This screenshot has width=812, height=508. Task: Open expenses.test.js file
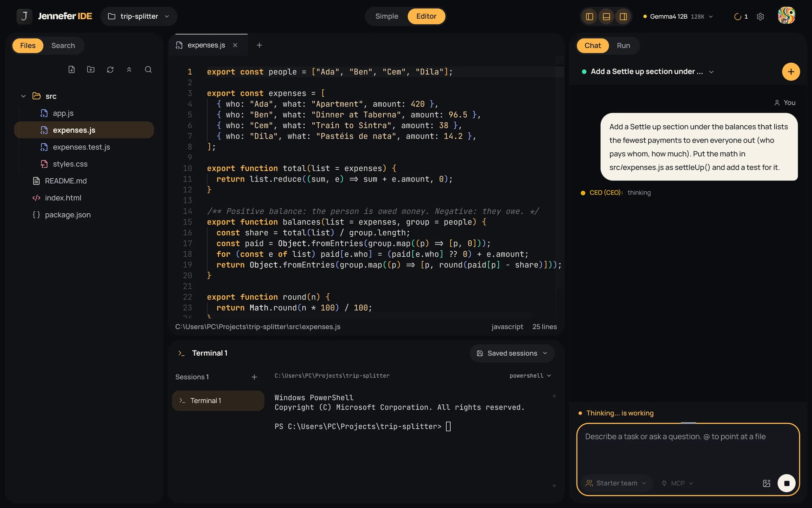click(84, 147)
